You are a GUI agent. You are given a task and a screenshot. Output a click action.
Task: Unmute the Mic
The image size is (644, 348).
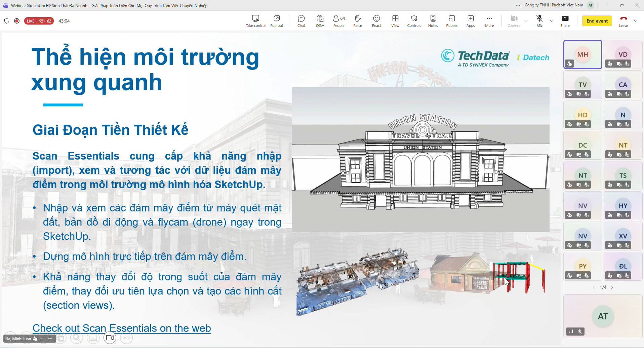(x=539, y=21)
